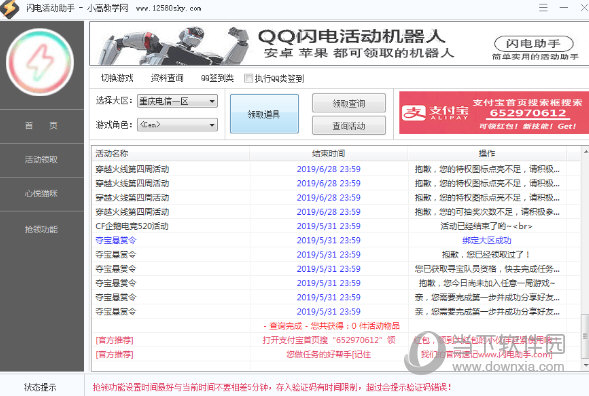
Task: Click the 操作 column header
Action: point(487,153)
